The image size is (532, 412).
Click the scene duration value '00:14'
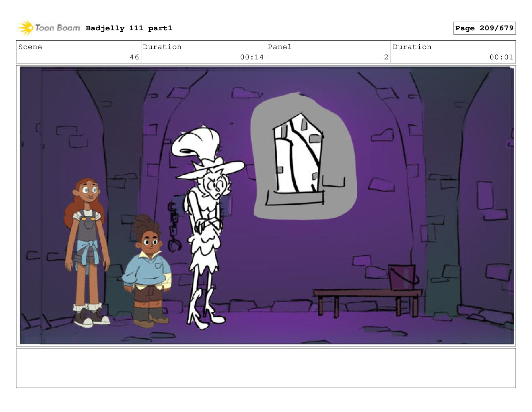coord(252,57)
